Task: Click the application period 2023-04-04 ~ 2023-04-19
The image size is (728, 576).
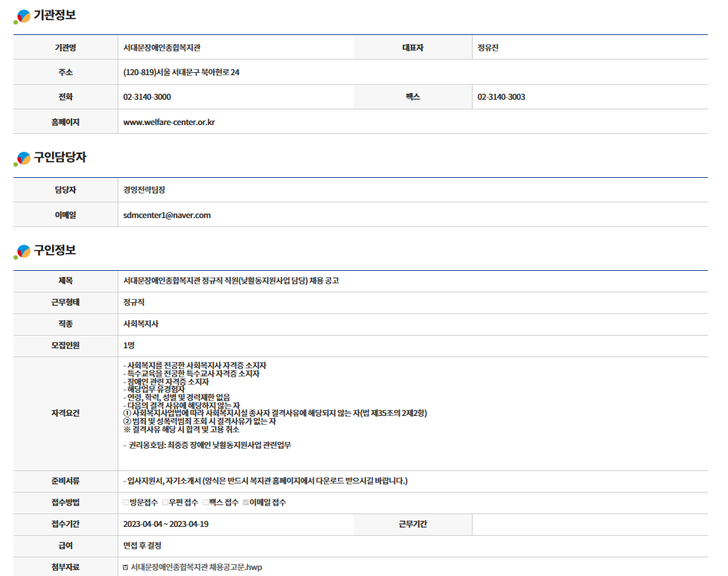Action: coord(166,524)
